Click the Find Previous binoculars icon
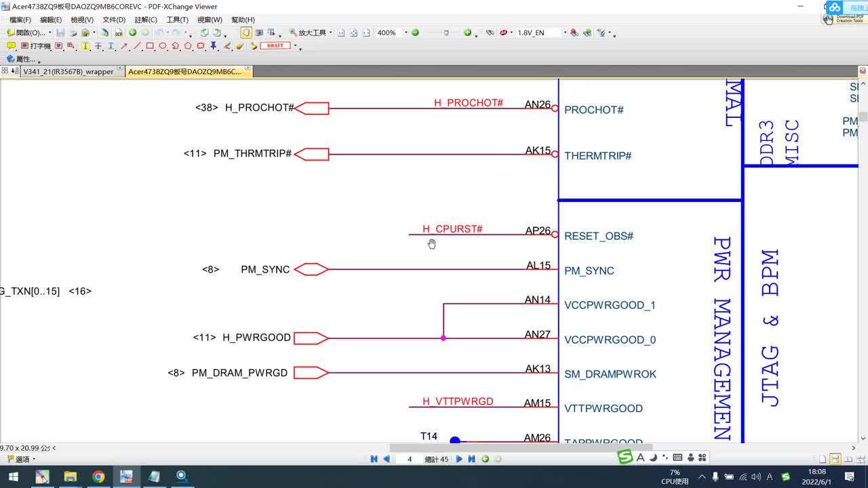Image resolution: width=868 pixels, height=488 pixels. tap(574, 33)
